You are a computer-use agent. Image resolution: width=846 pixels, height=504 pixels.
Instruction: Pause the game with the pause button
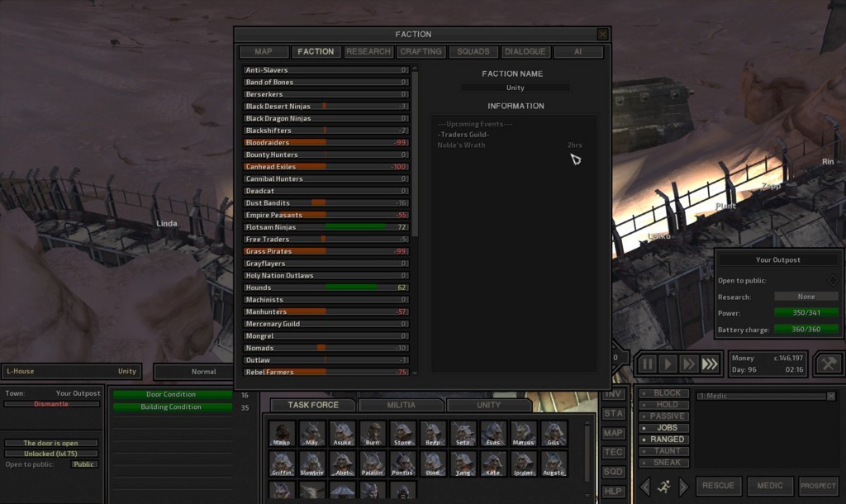(x=647, y=364)
